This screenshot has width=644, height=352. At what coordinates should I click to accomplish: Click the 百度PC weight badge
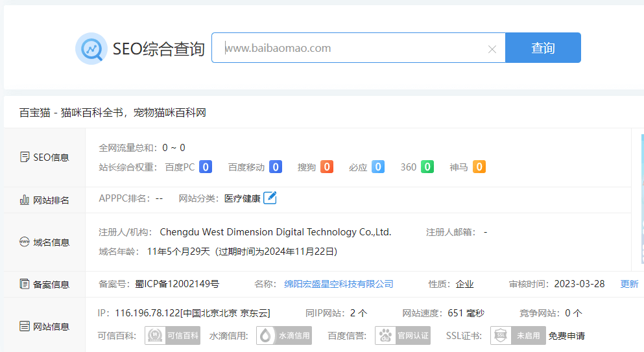point(206,167)
